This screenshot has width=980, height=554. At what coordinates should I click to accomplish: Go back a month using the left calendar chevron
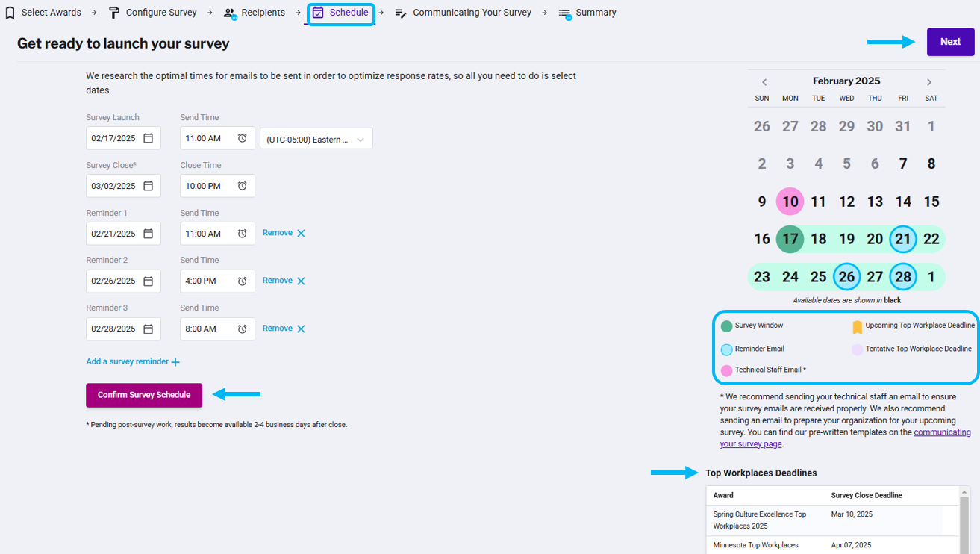pyautogui.click(x=764, y=81)
